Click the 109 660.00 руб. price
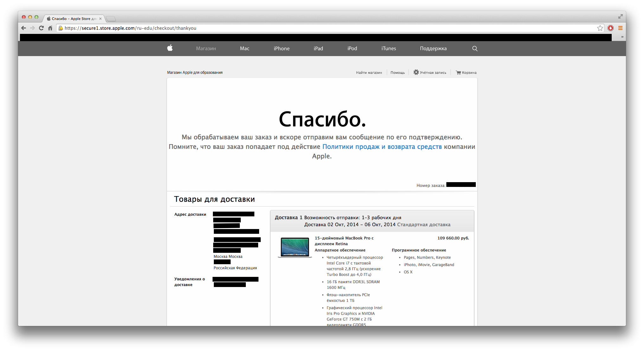The height and width of the screenshot is (351, 644). click(453, 238)
